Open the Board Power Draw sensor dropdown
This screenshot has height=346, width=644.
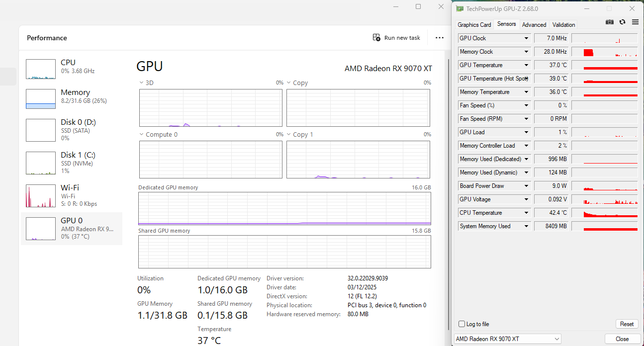click(526, 186)
